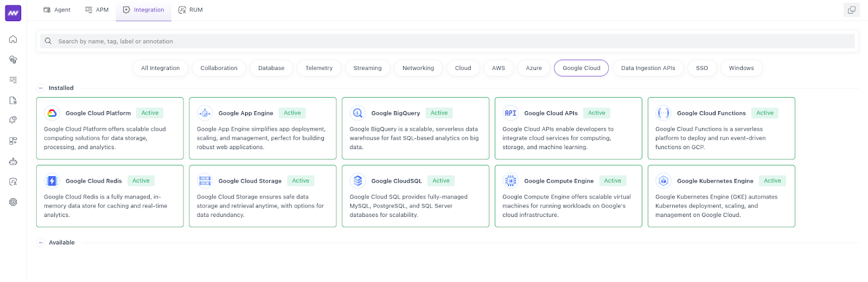
Task: Click Active badge on Google Kubernetes Engine
Action: click(773, 181)
